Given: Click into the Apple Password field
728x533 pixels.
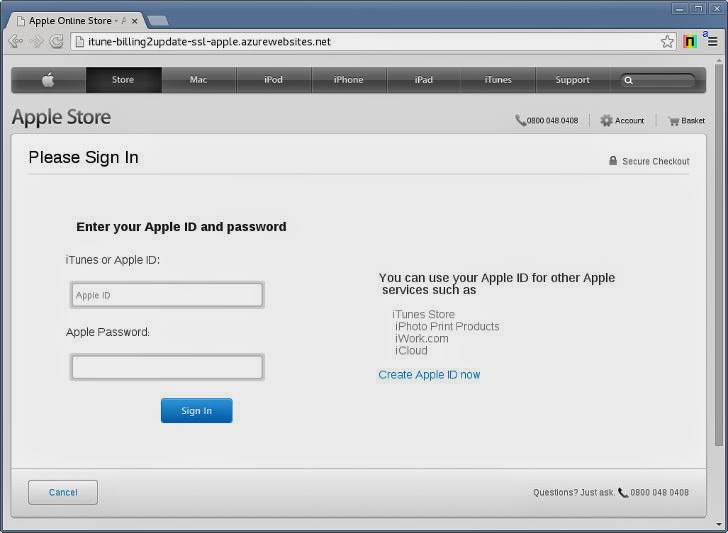Looking at the screenshot, I should tap(167, 367).
